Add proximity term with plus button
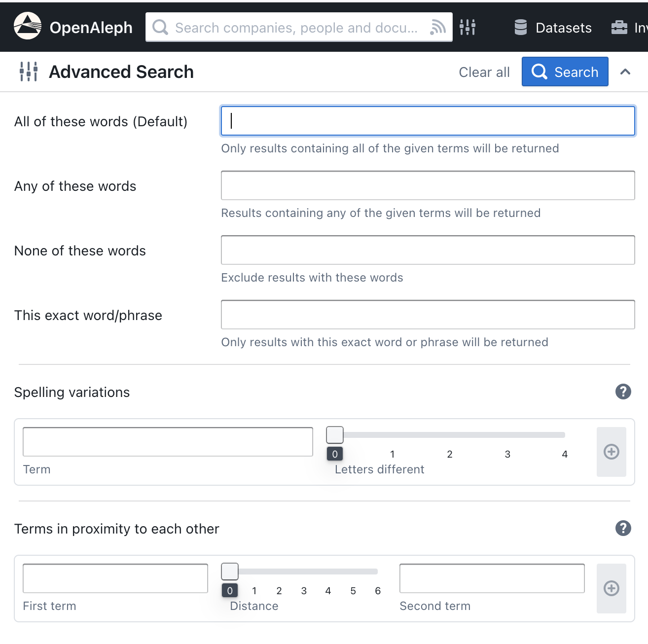 tap(611, 588)
